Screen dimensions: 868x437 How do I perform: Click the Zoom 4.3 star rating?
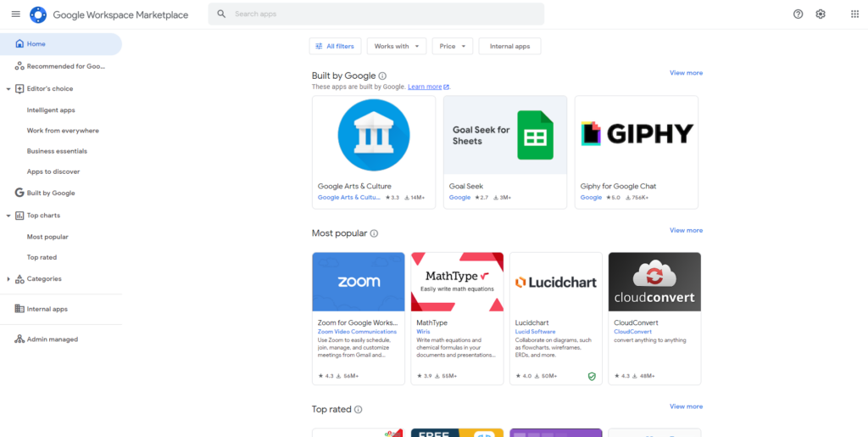coord(326,376)
